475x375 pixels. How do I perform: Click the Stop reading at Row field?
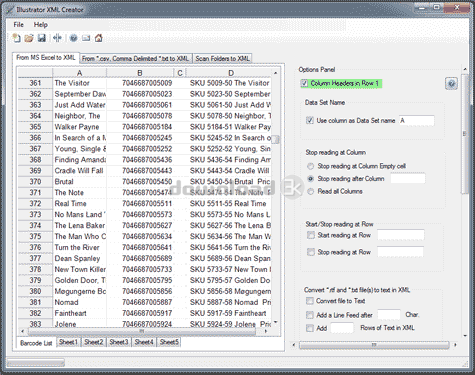click(x=400, y=252)
